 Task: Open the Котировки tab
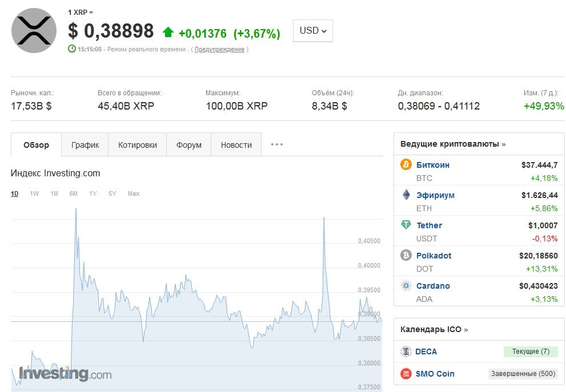click(138, 145)
